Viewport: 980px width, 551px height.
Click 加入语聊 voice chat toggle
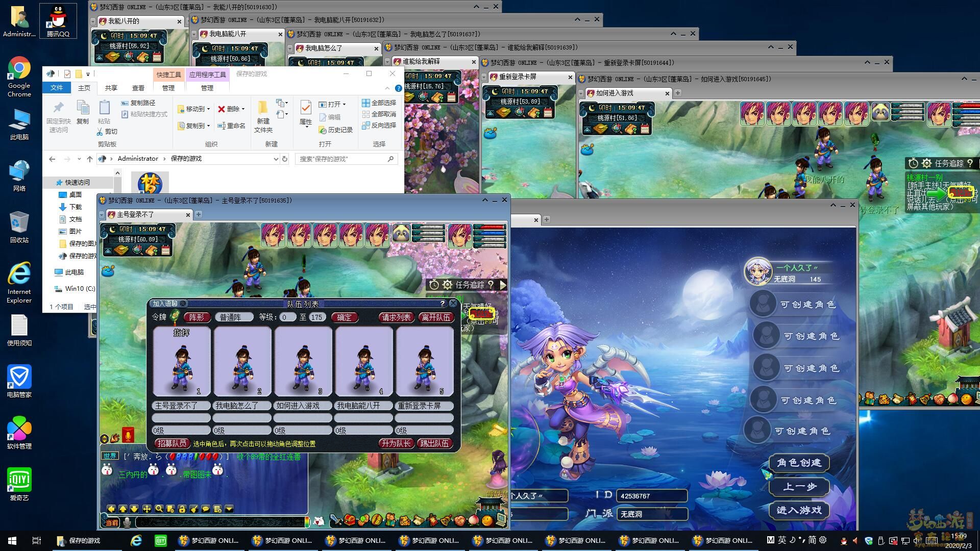point(169,304)
